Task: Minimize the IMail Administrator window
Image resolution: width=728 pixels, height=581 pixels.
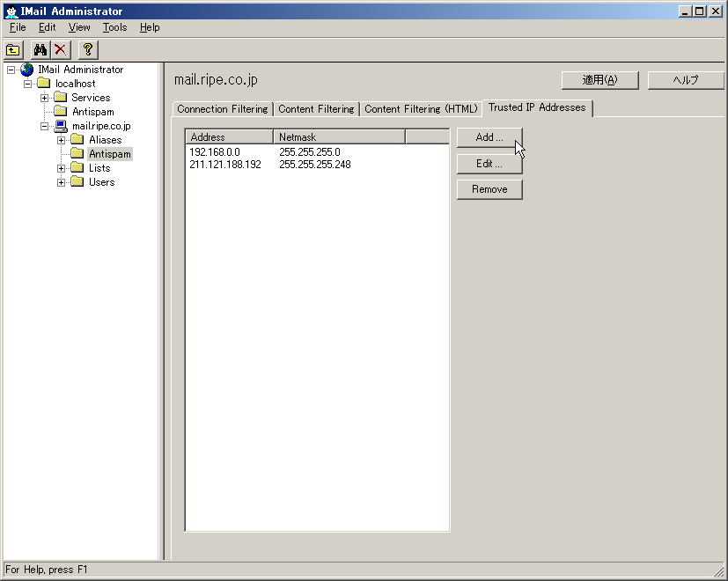Action: point(685,11)
